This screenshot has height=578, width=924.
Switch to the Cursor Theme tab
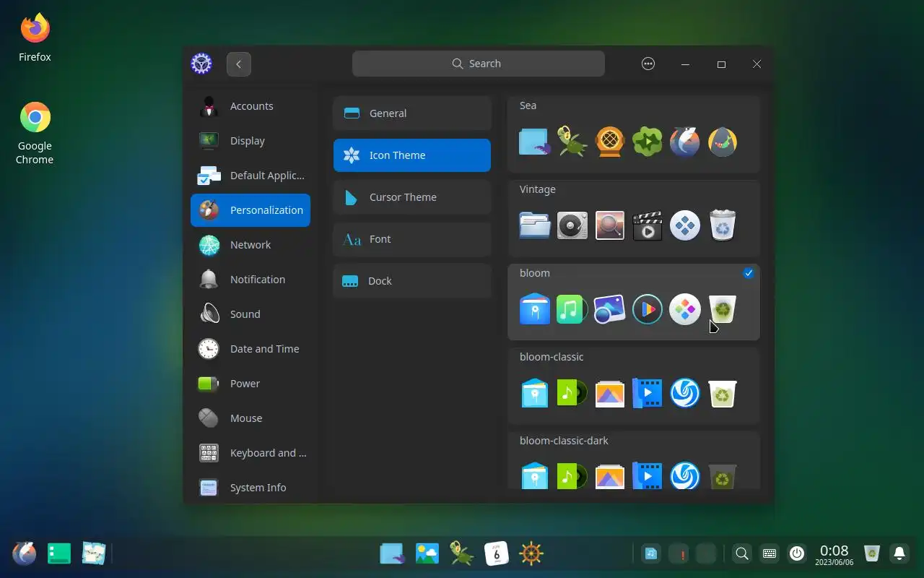412,197
